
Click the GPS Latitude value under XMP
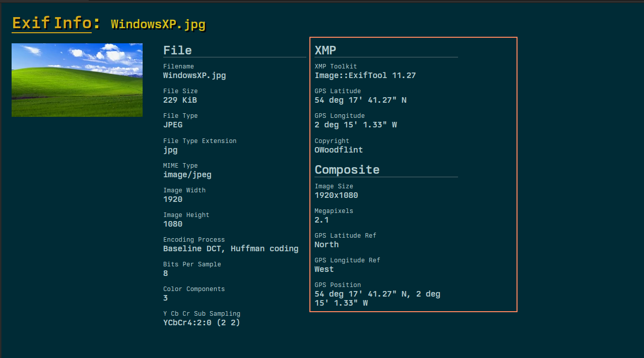click(x=360, y=100)
